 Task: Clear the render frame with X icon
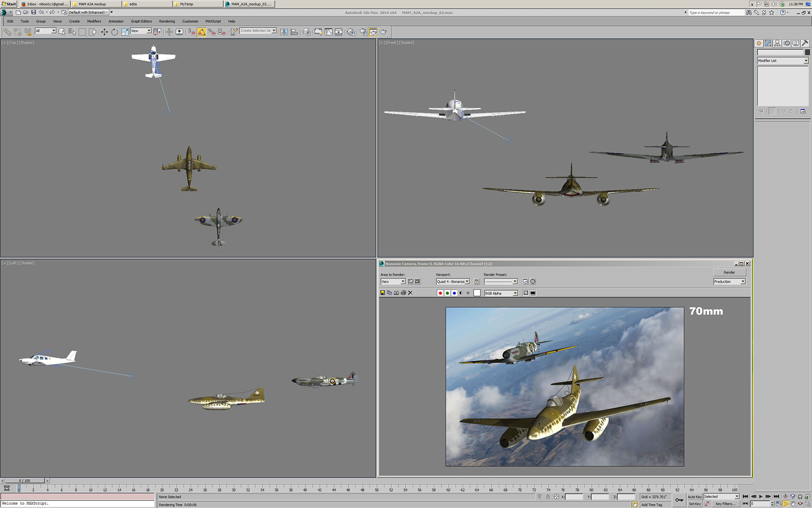tap(411, 293)
